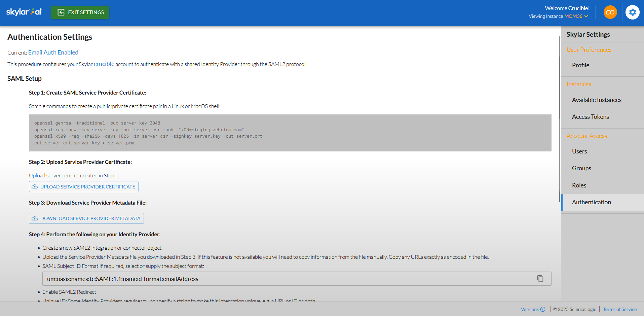Click the crucible account link
644x316 pixels.
[104, 64]
